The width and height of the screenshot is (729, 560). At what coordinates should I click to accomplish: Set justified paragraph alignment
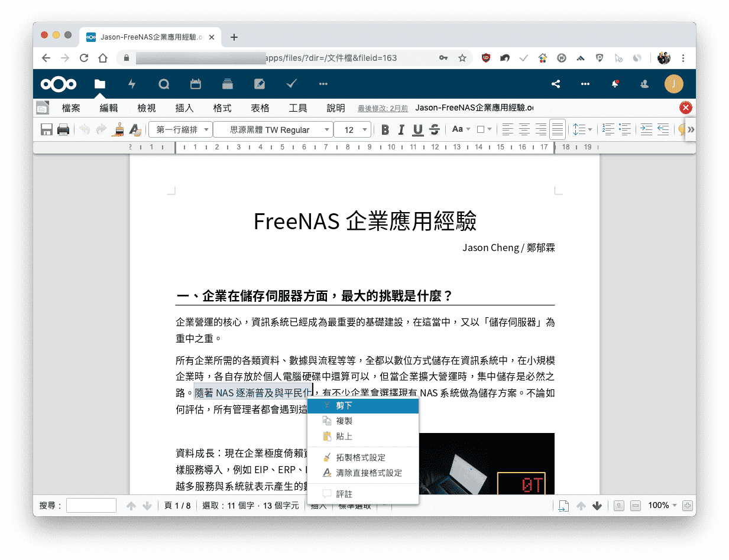557,129
